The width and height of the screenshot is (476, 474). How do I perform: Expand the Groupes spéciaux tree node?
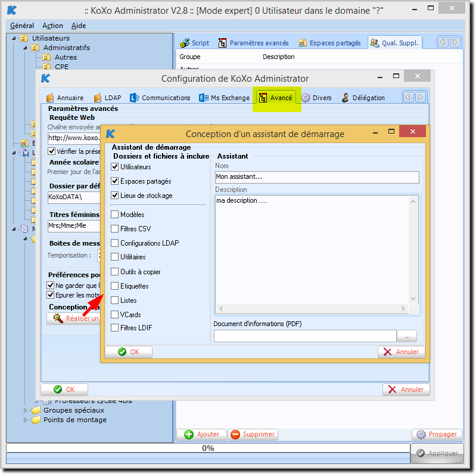[x=26, y=410]
